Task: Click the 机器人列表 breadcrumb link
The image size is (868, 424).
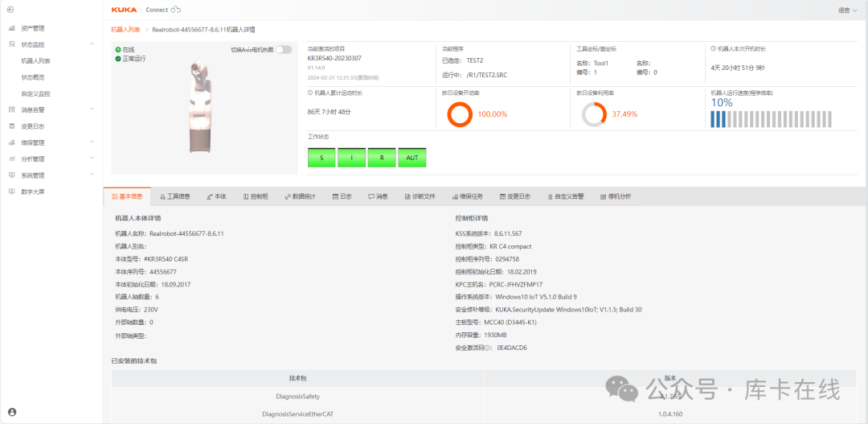Action: tap(125, 30)
